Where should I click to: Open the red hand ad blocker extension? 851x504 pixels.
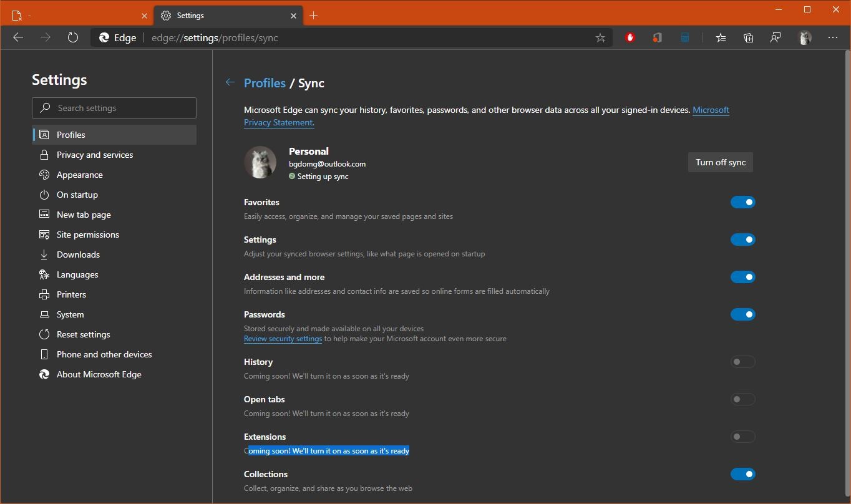(x=630, y=37)
